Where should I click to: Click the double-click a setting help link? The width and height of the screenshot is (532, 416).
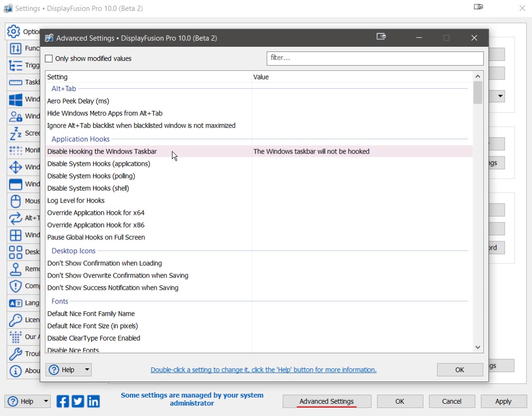[x=263, y=370]
